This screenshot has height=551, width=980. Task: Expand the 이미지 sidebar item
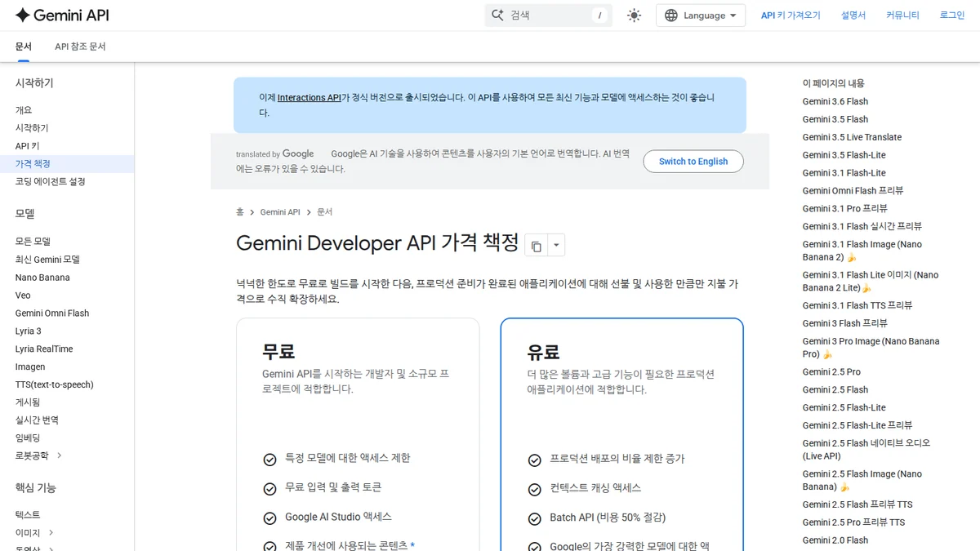pyautogui.click(x=51, y=532)
